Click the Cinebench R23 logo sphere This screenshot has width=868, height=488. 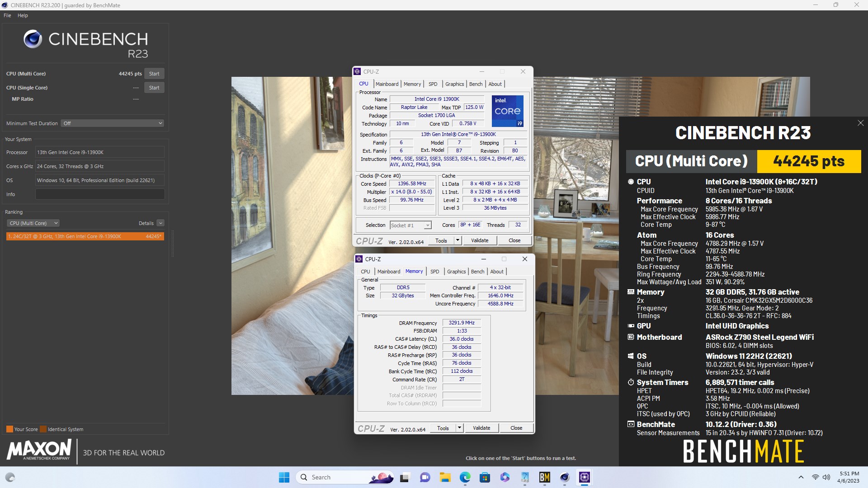tap(33, 39)
